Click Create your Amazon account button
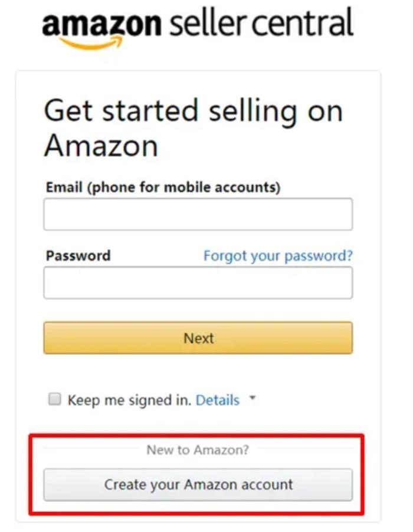The width and height of the screenshot is (413, 532). 198,485
